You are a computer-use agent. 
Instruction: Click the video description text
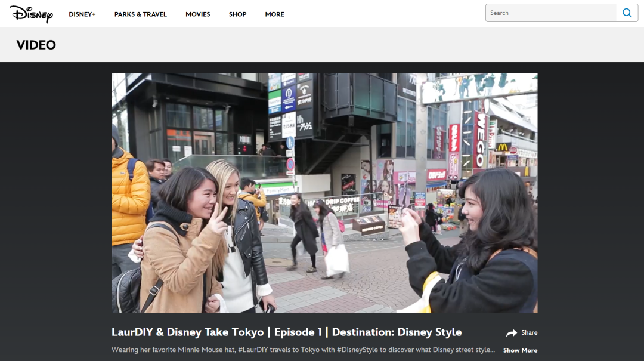pos(303,350)
